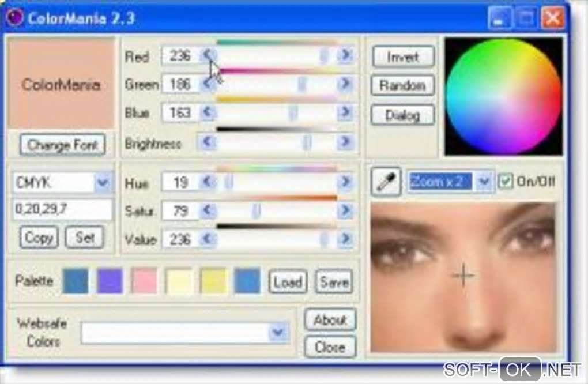This screenshot has height=384, width=588.
Task: Pick a color on the color wheel
Action: [503, 96]
